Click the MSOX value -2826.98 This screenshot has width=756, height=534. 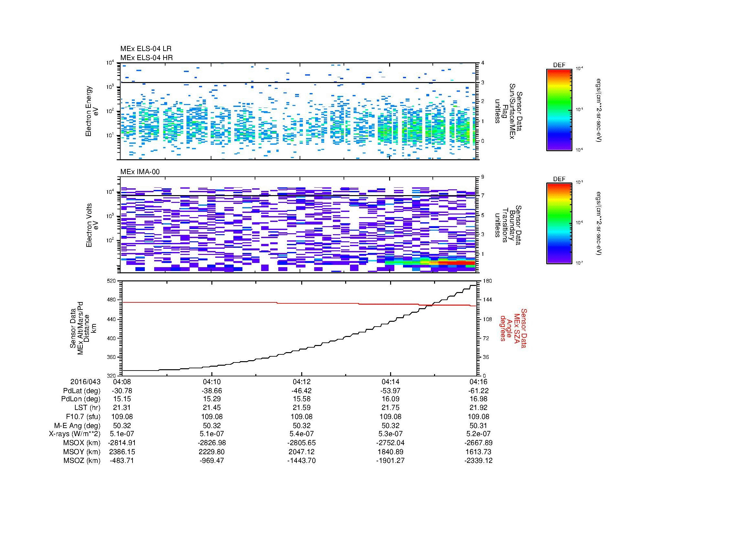[212, 443]
